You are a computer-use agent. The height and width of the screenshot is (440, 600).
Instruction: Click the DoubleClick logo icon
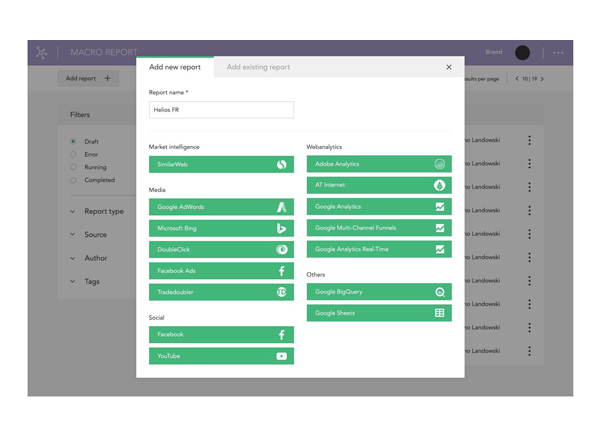(x=282, y=249)
